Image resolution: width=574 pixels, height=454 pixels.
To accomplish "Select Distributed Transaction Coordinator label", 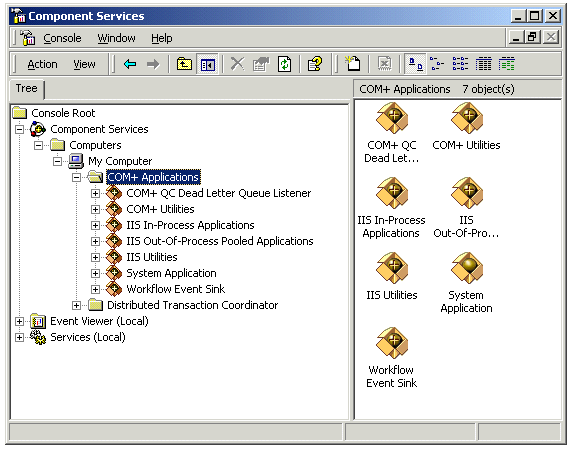I will (x=193, y=305).
